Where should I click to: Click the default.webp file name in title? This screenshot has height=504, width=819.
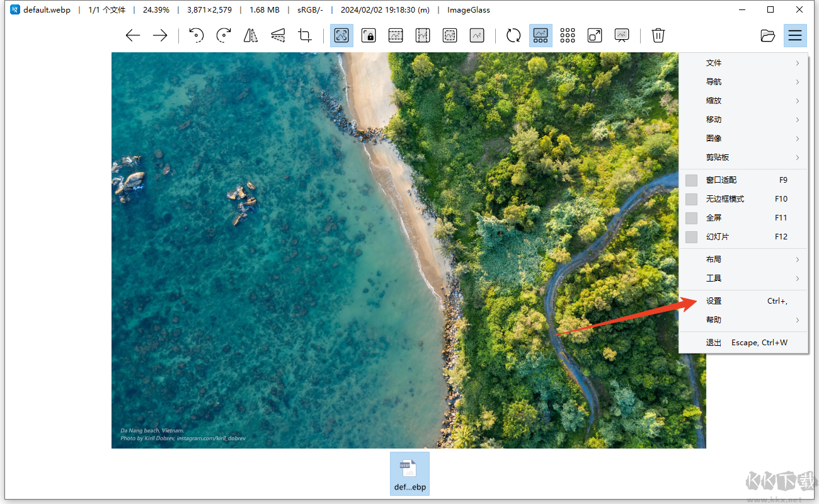47,10
